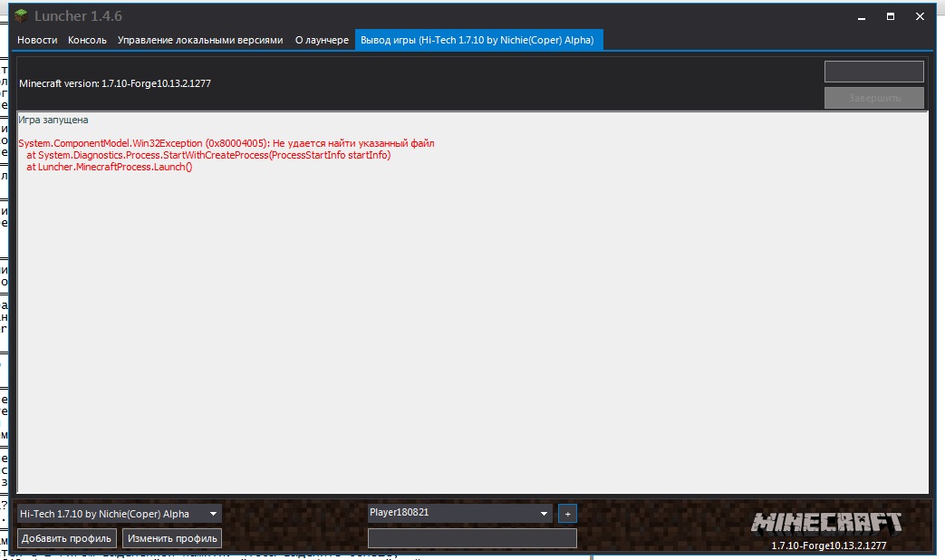Select the О лаунчере tab
Screen dimensions: 945x560
(322, 41)
